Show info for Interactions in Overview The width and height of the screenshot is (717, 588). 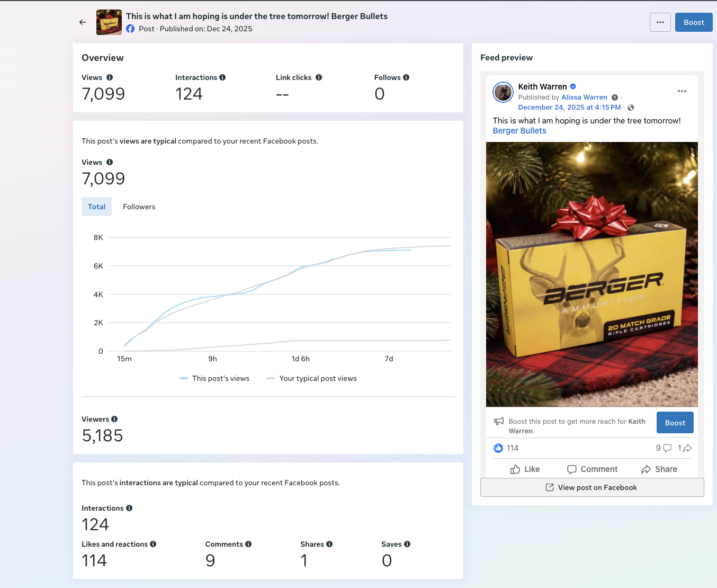click(222, 77)
